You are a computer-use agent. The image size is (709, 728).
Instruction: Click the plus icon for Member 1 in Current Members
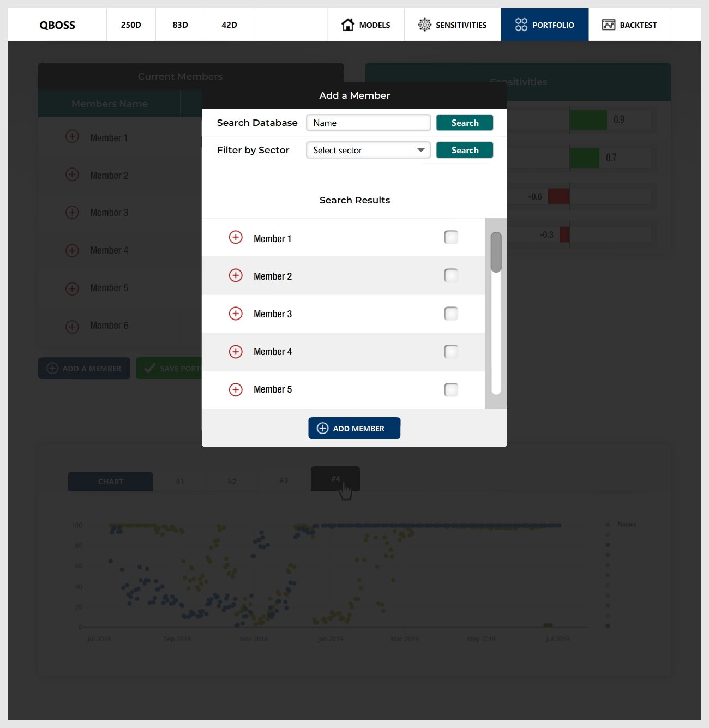(x=73, y=136)
